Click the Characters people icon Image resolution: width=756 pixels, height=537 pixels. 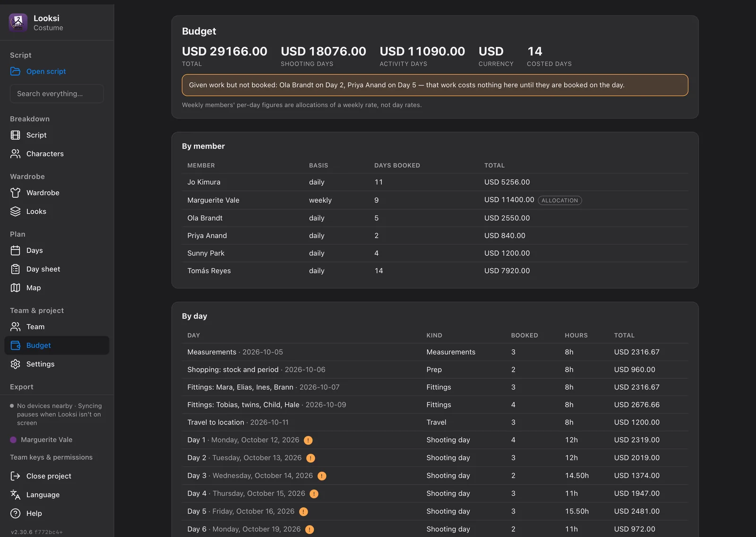[16, 153]
